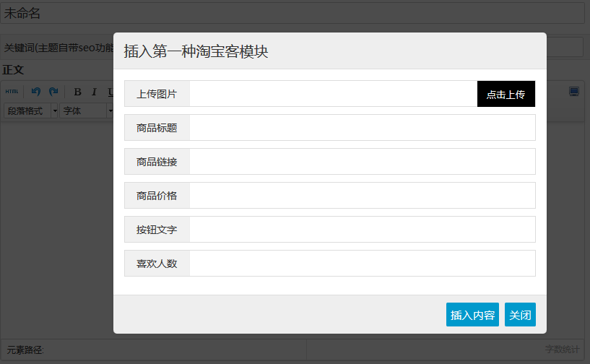Click the 插入内容 button
This screenshot has width=590, height=364.
click(472, 315)
